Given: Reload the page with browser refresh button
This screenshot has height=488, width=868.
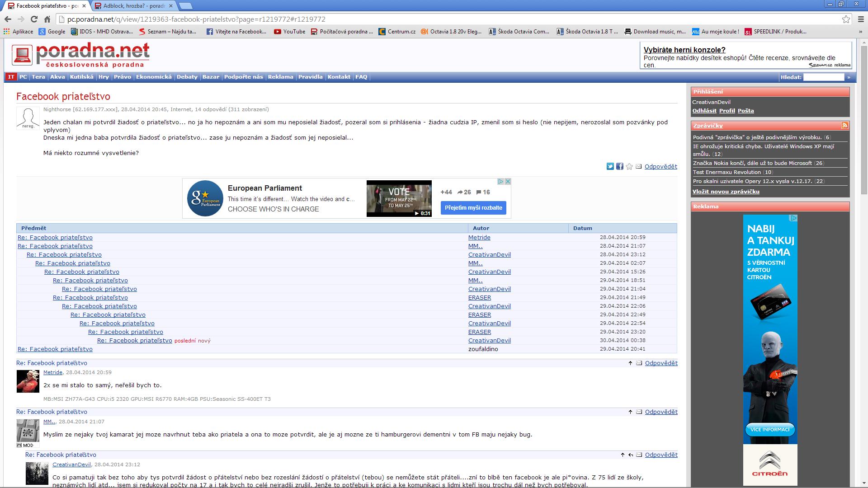Looking at the screenshot, I should tap(34, 19).
